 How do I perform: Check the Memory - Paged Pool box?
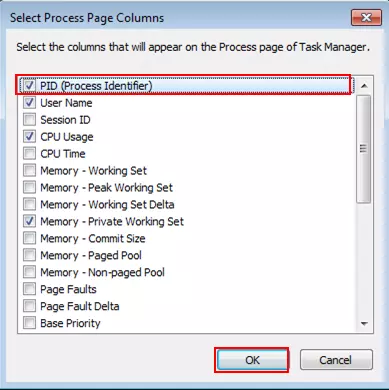pyautogui.click(x=29, y=255)
